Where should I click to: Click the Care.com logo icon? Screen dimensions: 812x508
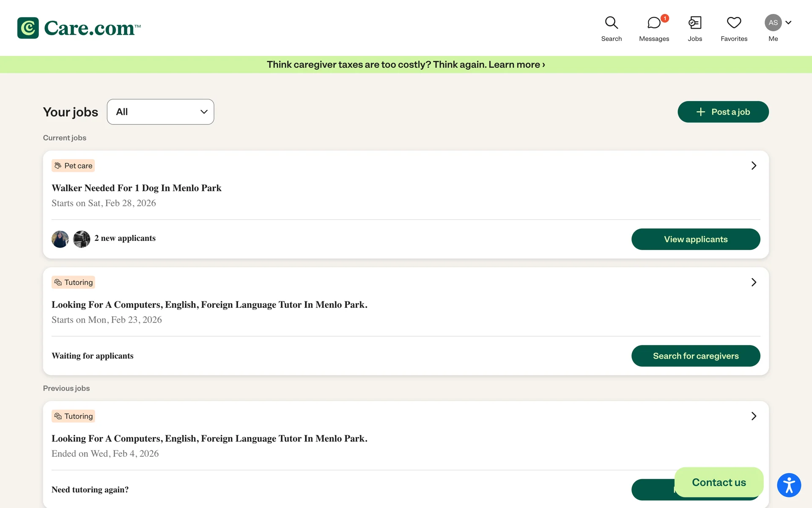28,28
